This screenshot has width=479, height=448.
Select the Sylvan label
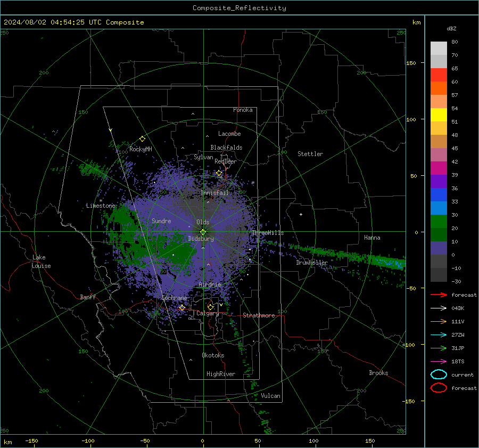[203, 157]
